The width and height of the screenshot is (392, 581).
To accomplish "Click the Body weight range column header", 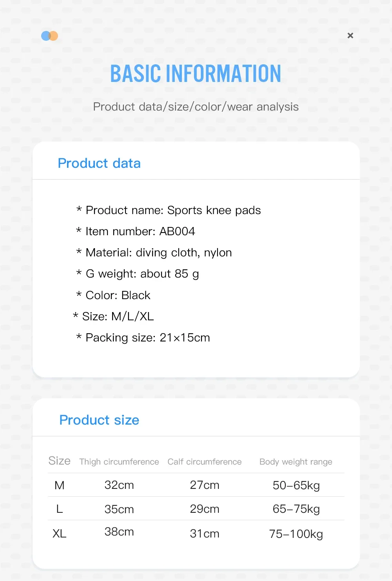I will pyautogui.click(x=296, y=462).
